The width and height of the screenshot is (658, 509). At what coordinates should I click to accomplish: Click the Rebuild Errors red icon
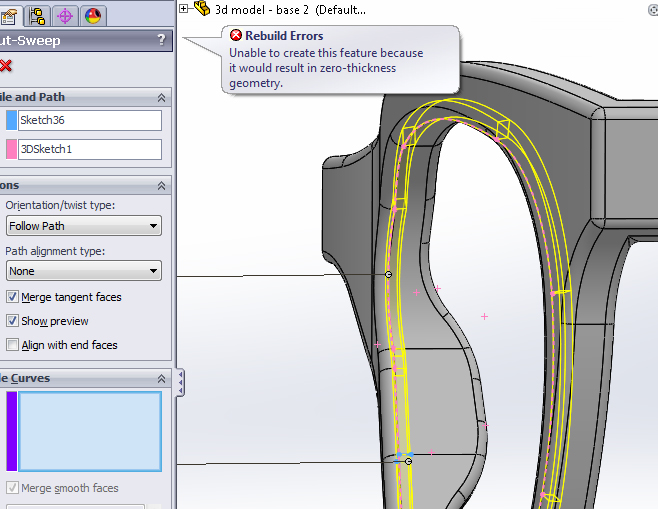coord(236,35)
